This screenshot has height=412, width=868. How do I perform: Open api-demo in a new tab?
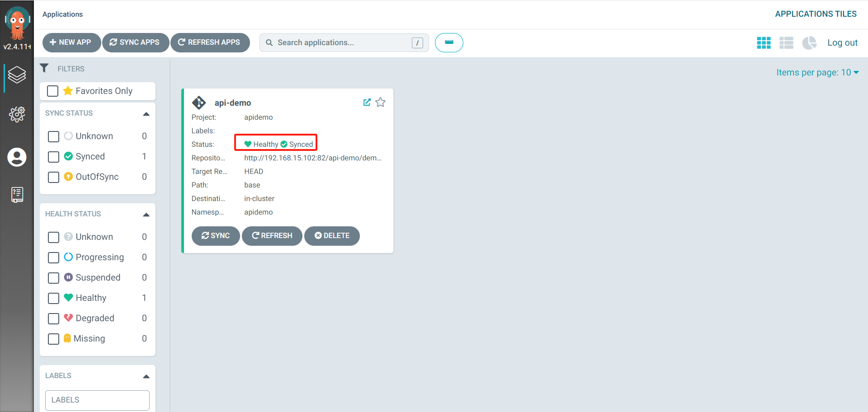pos(367,102)
